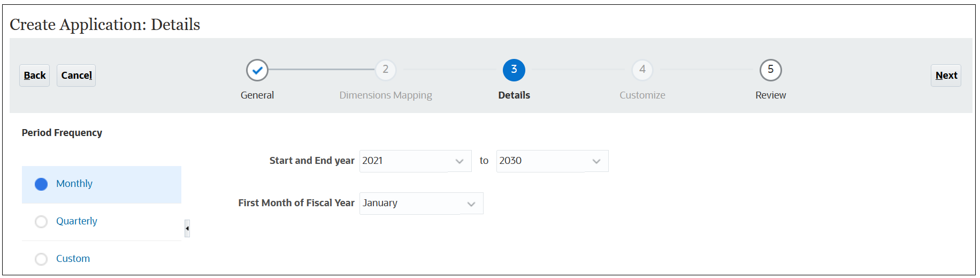Click the step 3 Details circle
This screenshot has height=278, width=980.
point(514,70)
